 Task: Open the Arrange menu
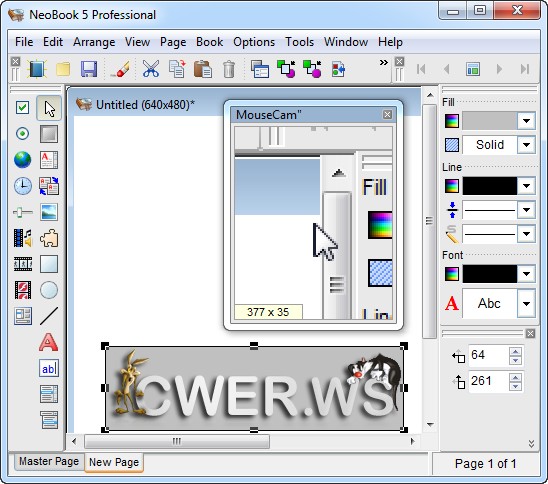tap(94, 42)
